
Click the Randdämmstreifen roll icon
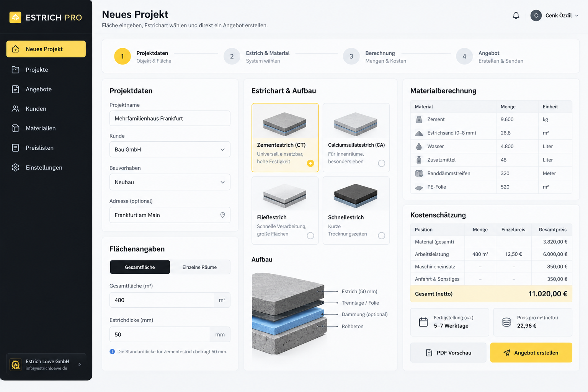(x=419, y=173)
